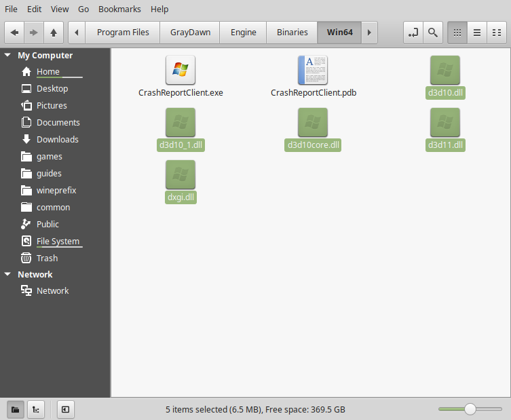Image resolution: width=511 pixels, height=420 pixels.
Task: Switch to icon view
Action: pos(457,33)
